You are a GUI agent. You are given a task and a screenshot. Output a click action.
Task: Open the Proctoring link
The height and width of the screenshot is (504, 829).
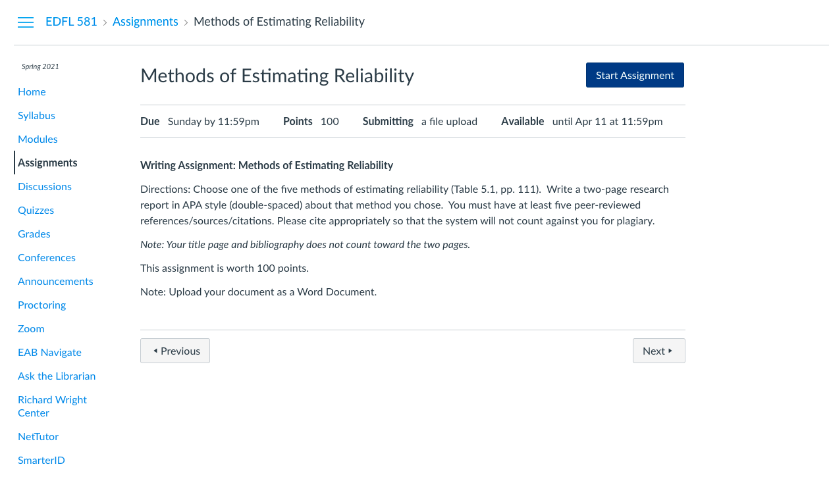(x=41, y=305)
